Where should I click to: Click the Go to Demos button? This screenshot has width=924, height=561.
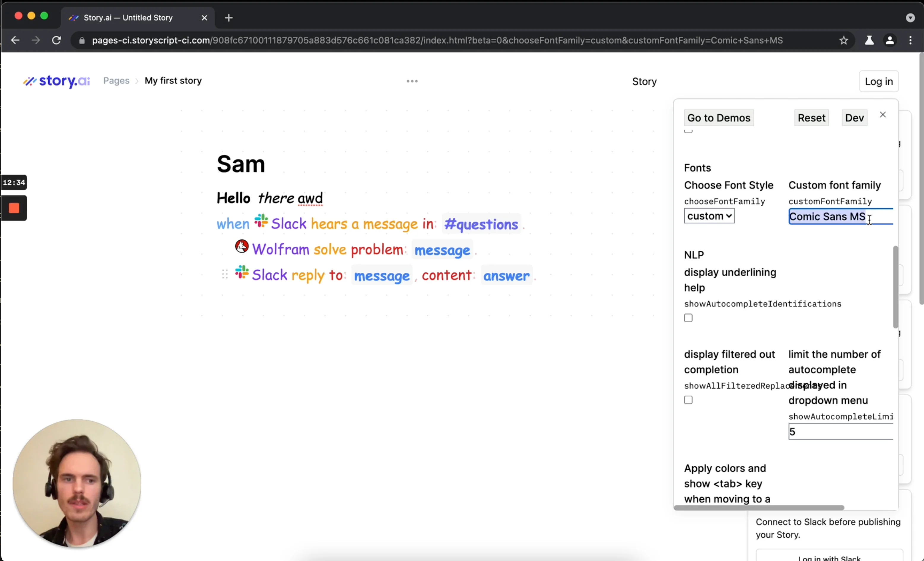(719, 118)
